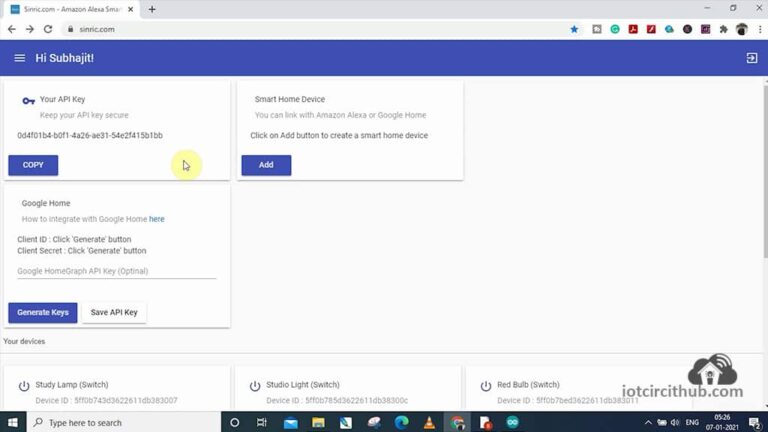Focus the Google HomeGraph API Key field

(x=116, y=271)
